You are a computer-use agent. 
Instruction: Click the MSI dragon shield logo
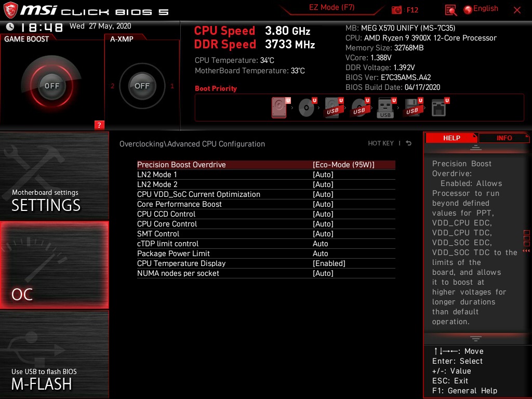10,10
